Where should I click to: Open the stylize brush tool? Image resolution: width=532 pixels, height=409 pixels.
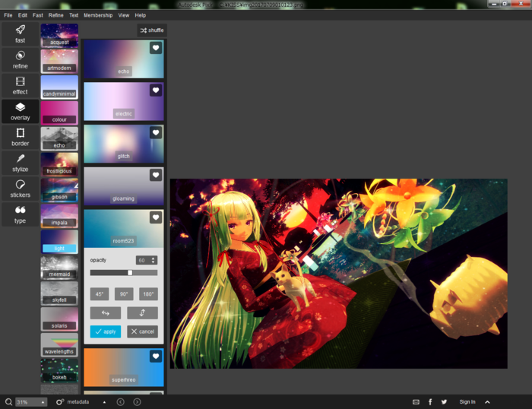point(20,163)
